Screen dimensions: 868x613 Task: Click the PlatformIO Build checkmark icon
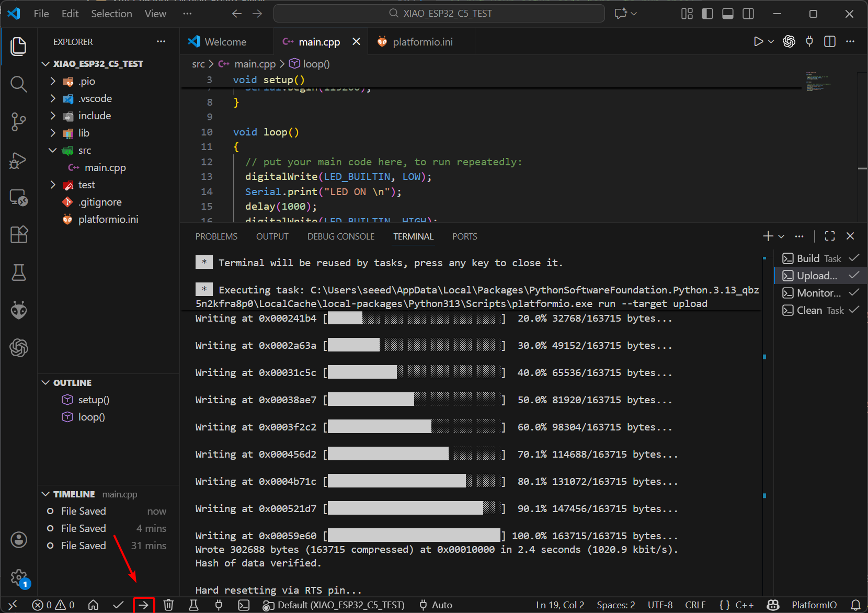coord(118,605)
